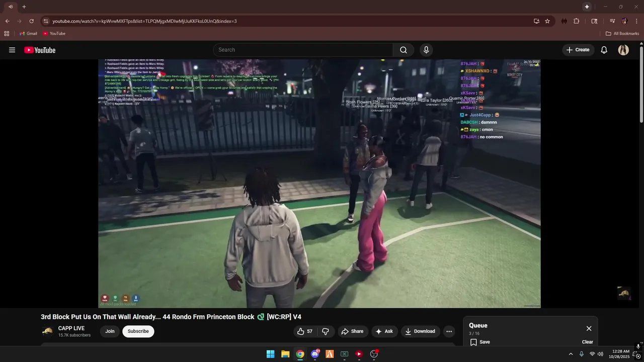Start voice search with the microphone
The width and height of the screenshot is (644, 362).
tap(426, 50)
